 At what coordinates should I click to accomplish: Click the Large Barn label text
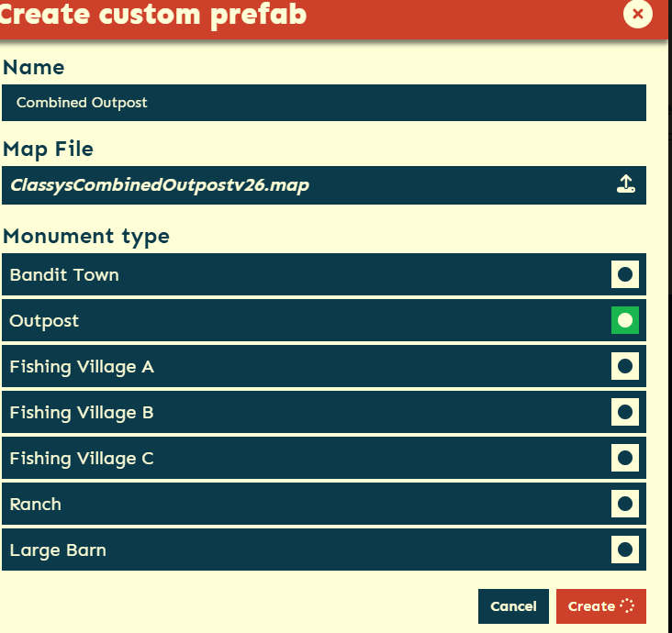point(58,550)
